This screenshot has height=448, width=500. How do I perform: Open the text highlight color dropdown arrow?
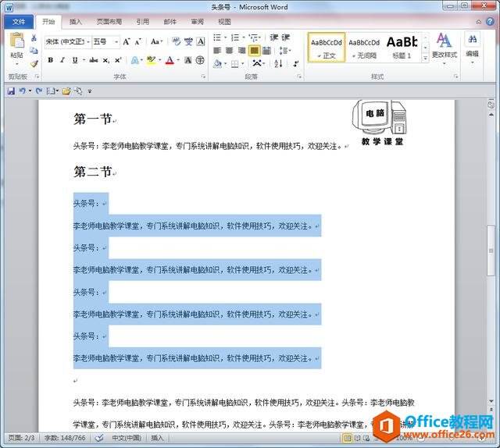click(159, 60)
